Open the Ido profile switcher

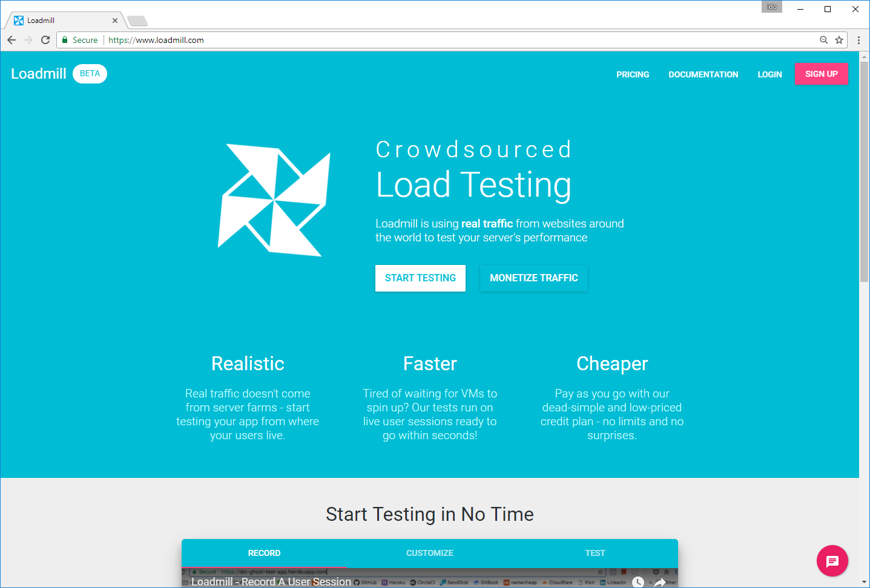click(772, 7)
